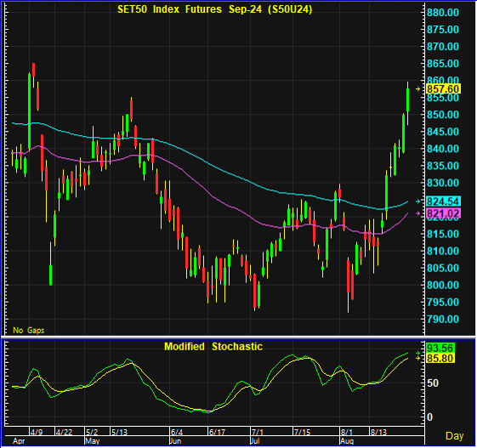Viewport: 477px width, 448px height.
Task: Open the Day timeframe selector
Action: tap(455, 436)
